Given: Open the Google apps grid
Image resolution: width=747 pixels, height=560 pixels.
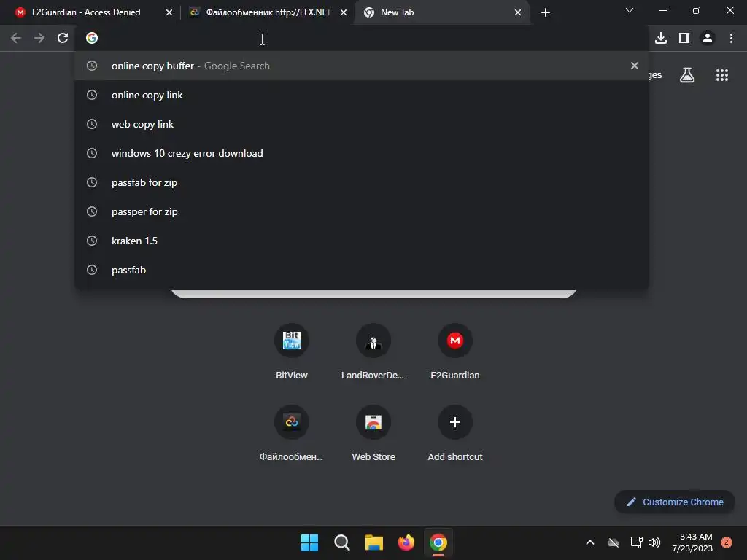Looking at the screenshot, I should [722, 75].
